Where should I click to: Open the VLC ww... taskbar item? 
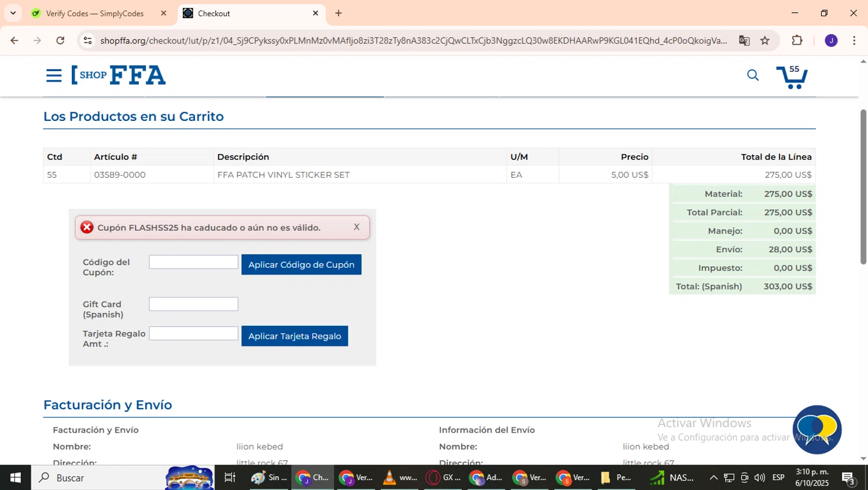pyautogui.click(x=400, y=478)
